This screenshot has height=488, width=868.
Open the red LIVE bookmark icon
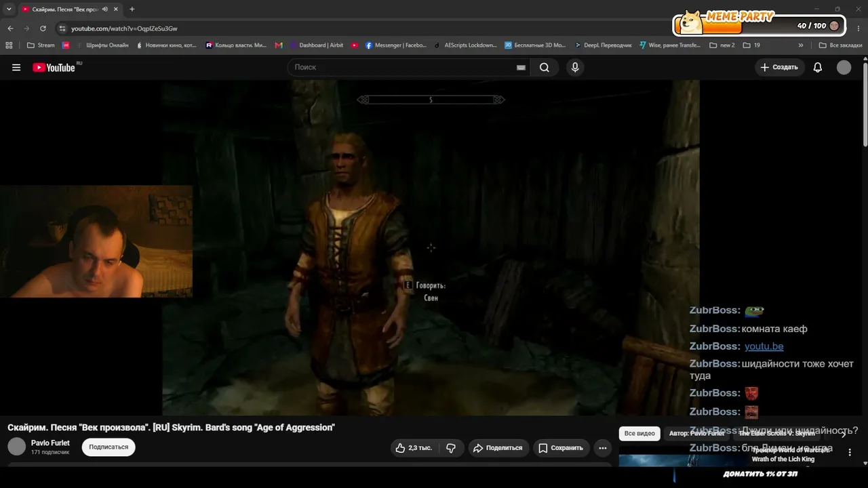(66, 45)
